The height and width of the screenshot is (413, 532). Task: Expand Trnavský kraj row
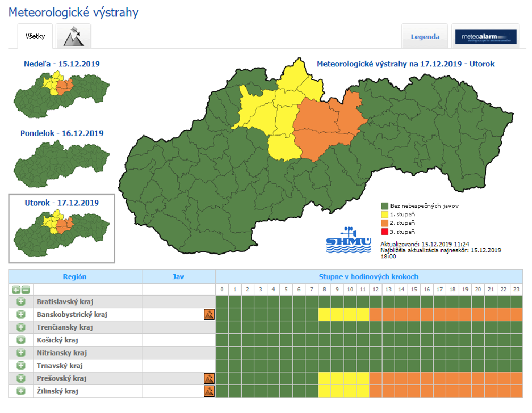(21, 366)
